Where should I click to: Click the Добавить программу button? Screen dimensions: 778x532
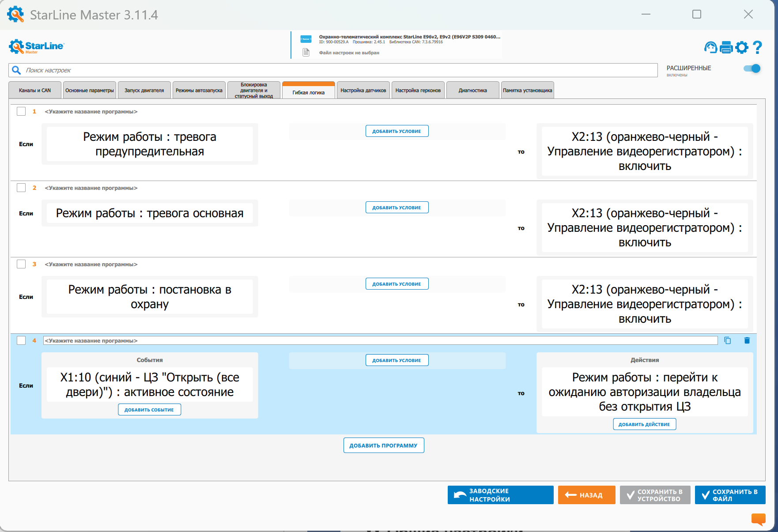click(x=384, y=445)
